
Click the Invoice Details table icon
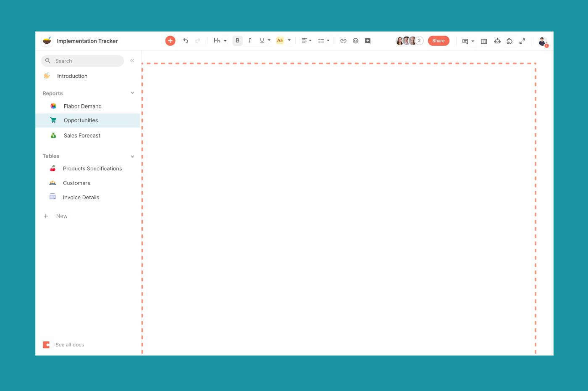coord(52,197)
